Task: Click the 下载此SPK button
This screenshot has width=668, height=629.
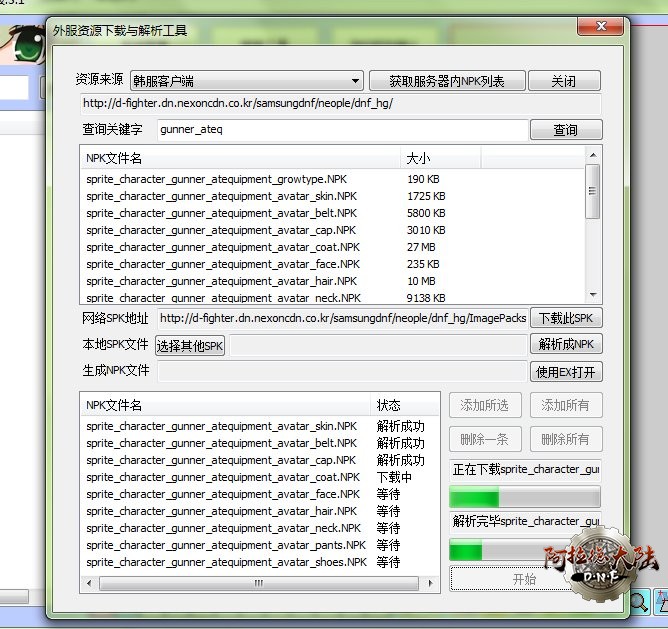Action: point(565,318)
